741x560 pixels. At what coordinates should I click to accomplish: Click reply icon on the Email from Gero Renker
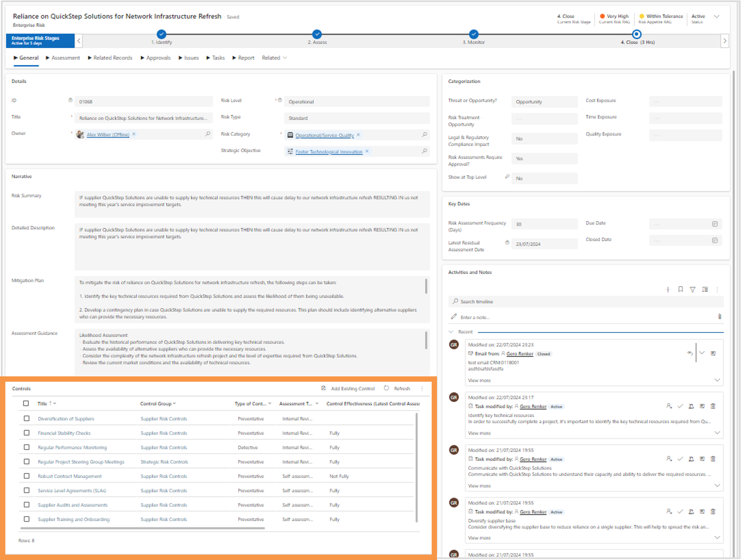coord(690,353)
